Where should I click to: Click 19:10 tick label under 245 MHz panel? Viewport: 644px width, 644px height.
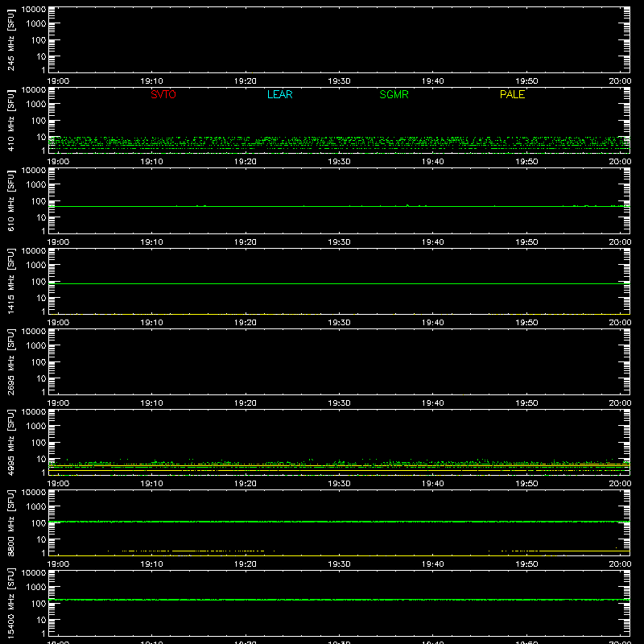151,81
